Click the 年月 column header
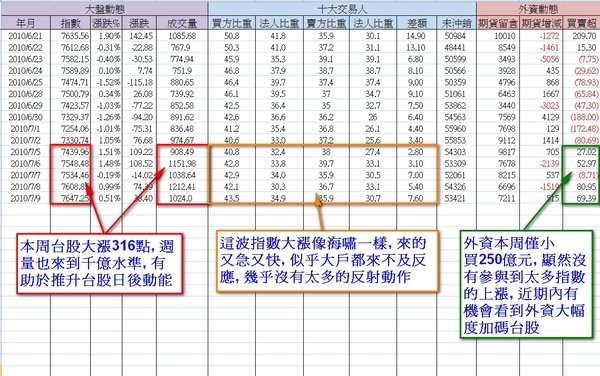The image size is (600, 376). click(26, 23)
